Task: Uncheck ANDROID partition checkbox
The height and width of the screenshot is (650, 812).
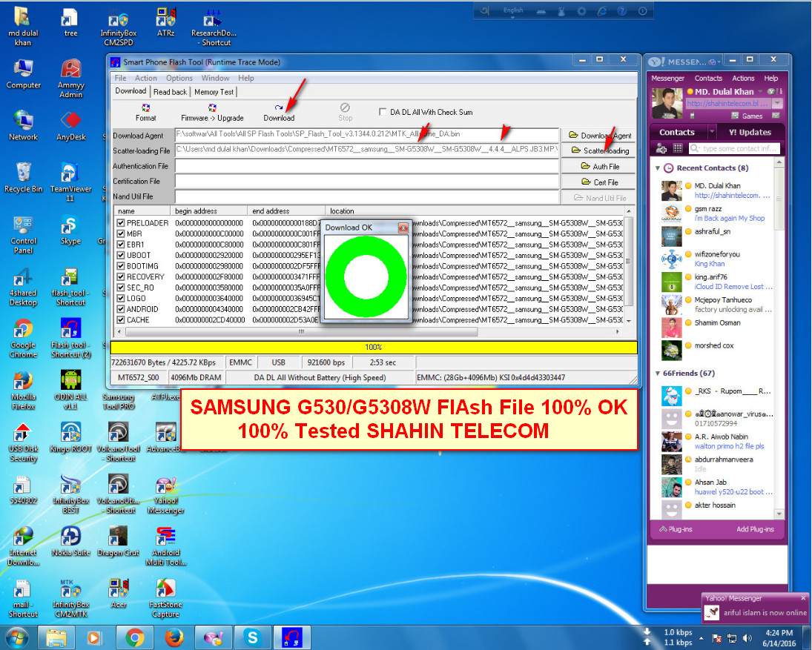Action: 121,309
